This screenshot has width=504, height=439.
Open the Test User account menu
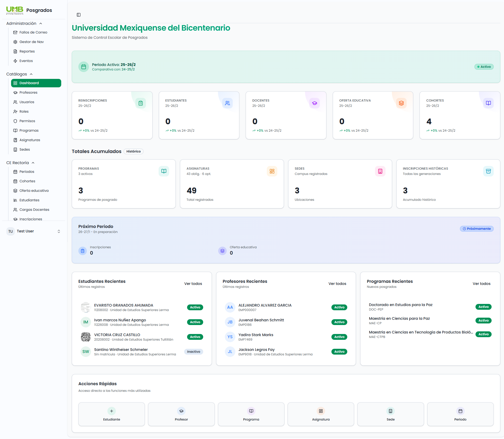point(34,231)
